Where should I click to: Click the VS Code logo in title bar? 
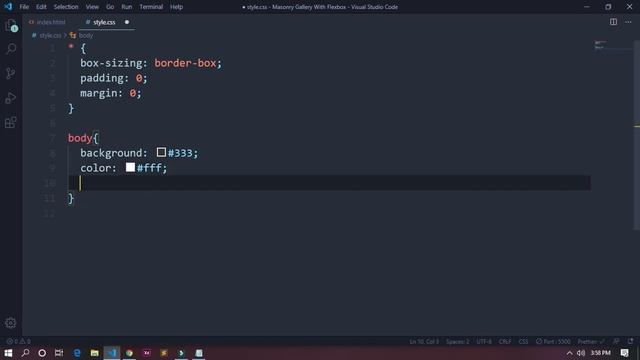coord(8,7)
